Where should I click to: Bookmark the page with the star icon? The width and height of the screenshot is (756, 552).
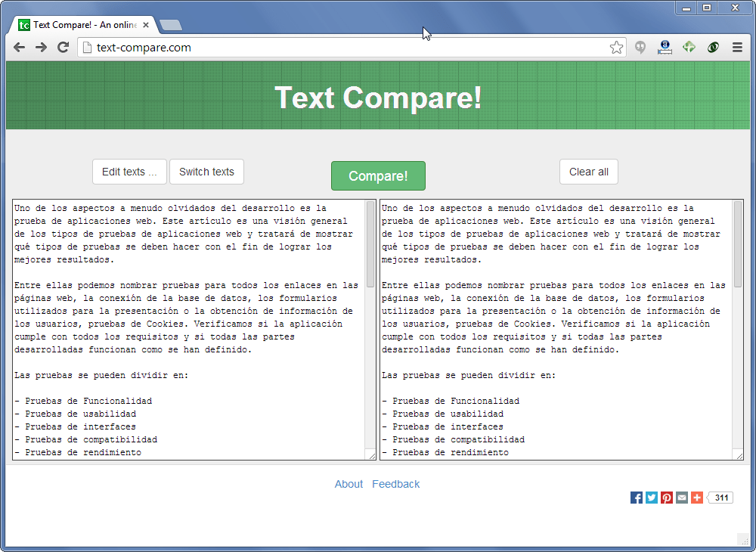tap(616, 47)
